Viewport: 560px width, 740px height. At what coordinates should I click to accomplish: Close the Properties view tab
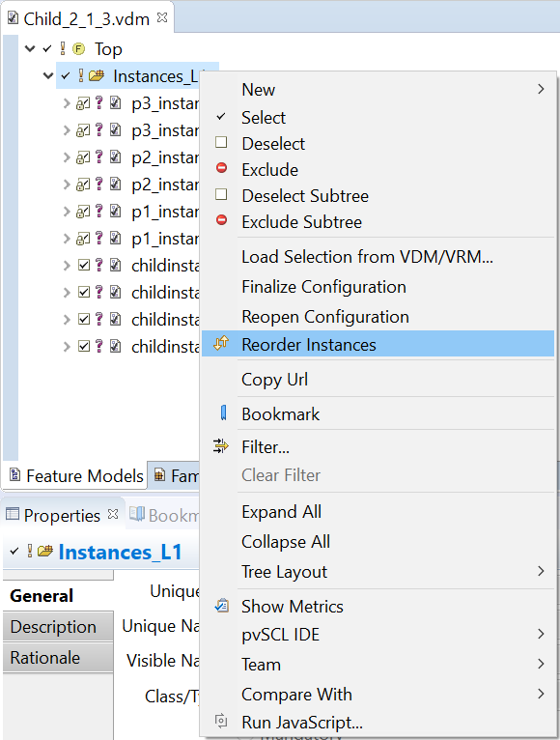click(x=113, y=514)
